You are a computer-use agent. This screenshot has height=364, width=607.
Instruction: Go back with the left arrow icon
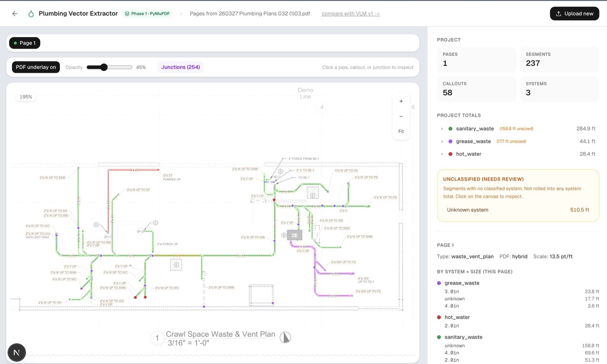pos(15,14)
